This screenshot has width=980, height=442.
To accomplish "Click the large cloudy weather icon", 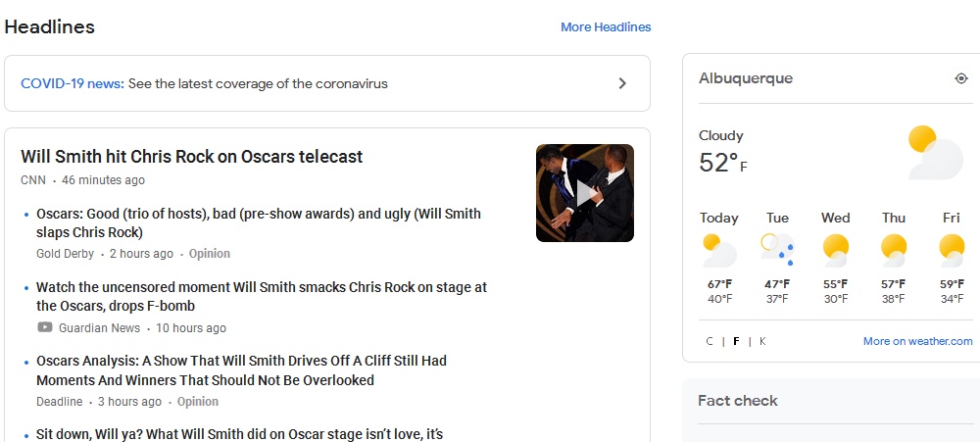I will 936,153.
